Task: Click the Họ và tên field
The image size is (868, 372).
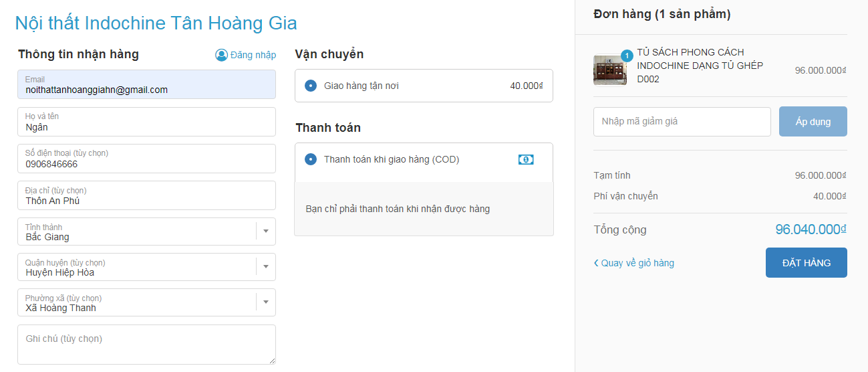Action: (146, 122)
